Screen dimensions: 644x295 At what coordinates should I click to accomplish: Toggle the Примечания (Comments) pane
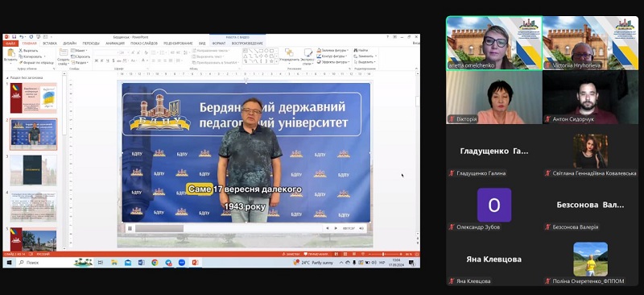click(x=316, y=254)
